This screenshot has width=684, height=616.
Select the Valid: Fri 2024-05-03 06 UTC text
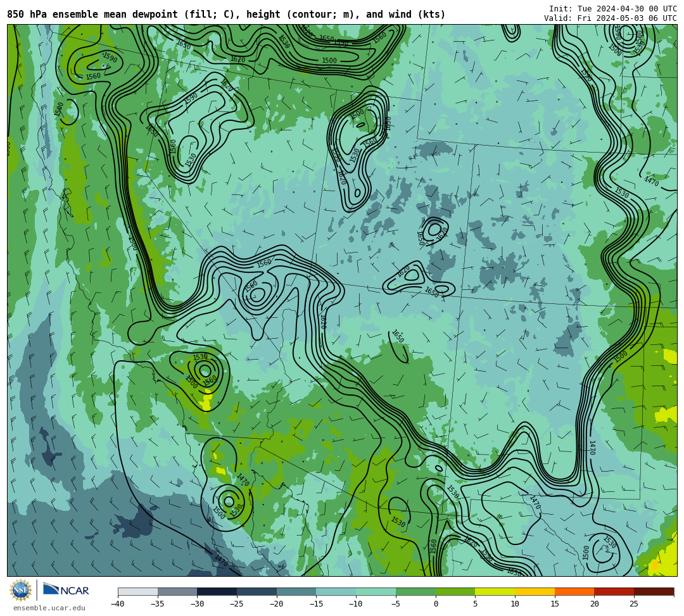[611, 18]
